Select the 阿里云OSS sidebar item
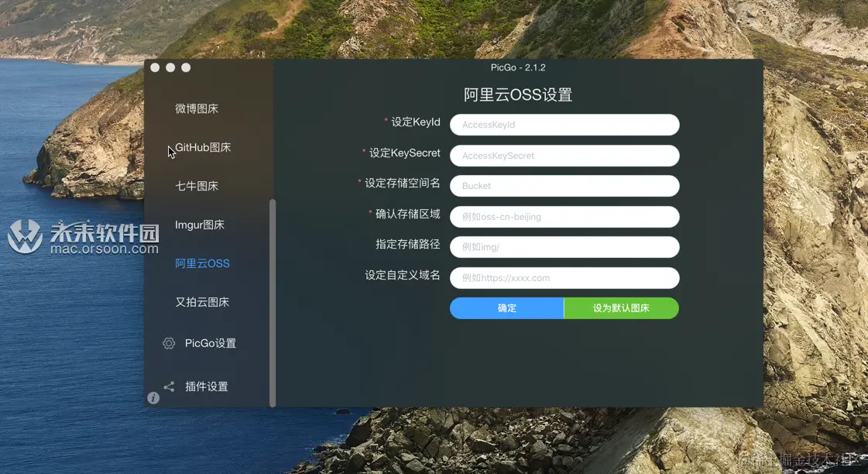Screen dimensions: 868x474 pos(202,263)
